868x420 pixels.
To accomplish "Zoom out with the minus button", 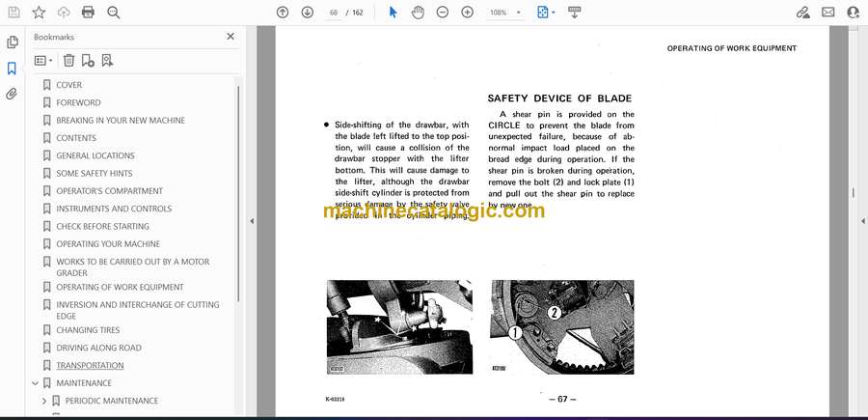I will pos(443,13).
